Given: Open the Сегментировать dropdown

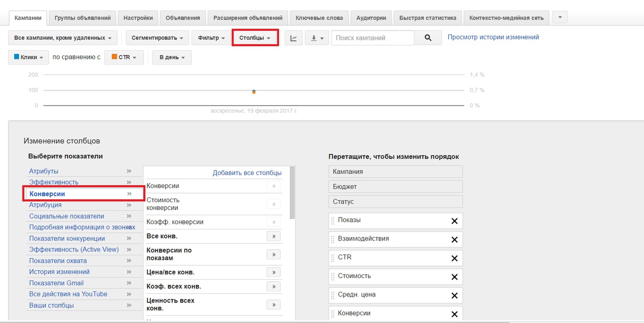Looking at the screenshot, I should click(157, 38).
